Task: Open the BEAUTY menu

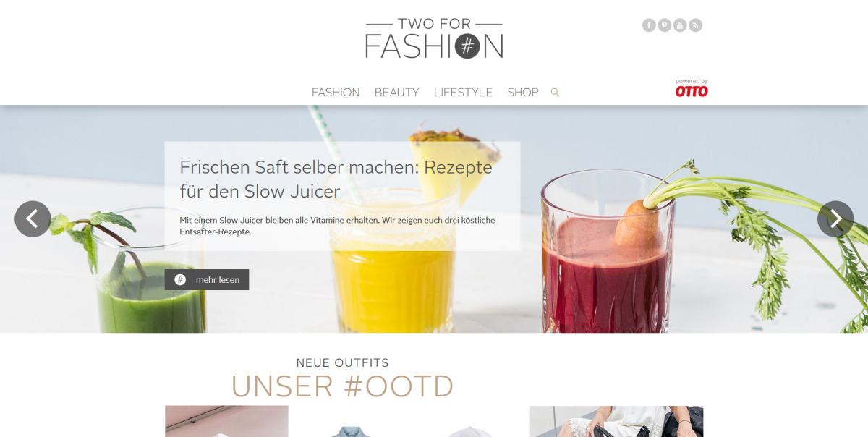Action: (x=397, y=93)
